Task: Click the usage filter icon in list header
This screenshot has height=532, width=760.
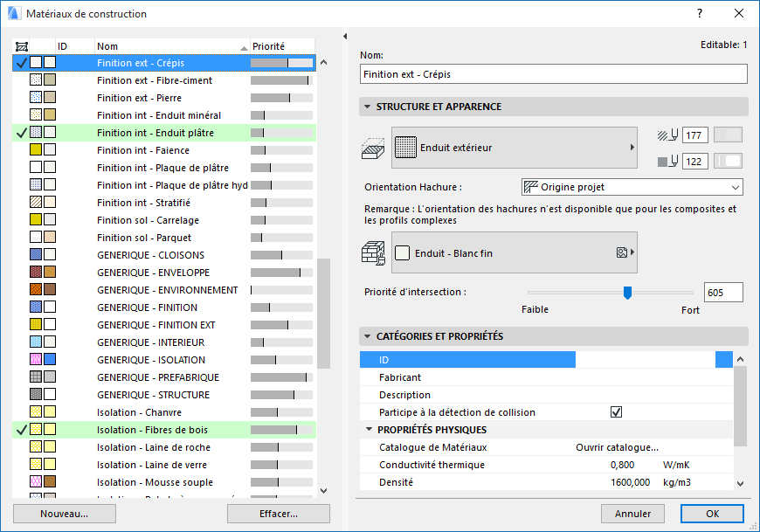Action: coord(22,46)
